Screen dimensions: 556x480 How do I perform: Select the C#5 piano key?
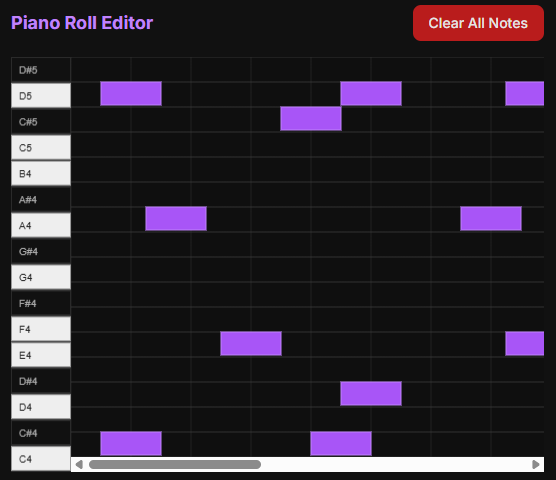pyautogui.click(x=41, y=122)
